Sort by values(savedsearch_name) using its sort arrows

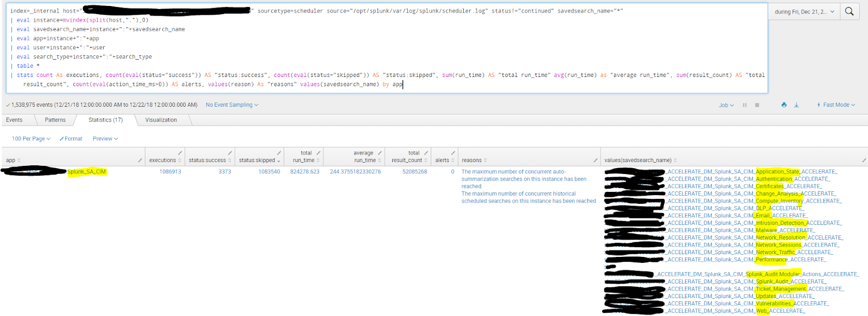(675, 160)
